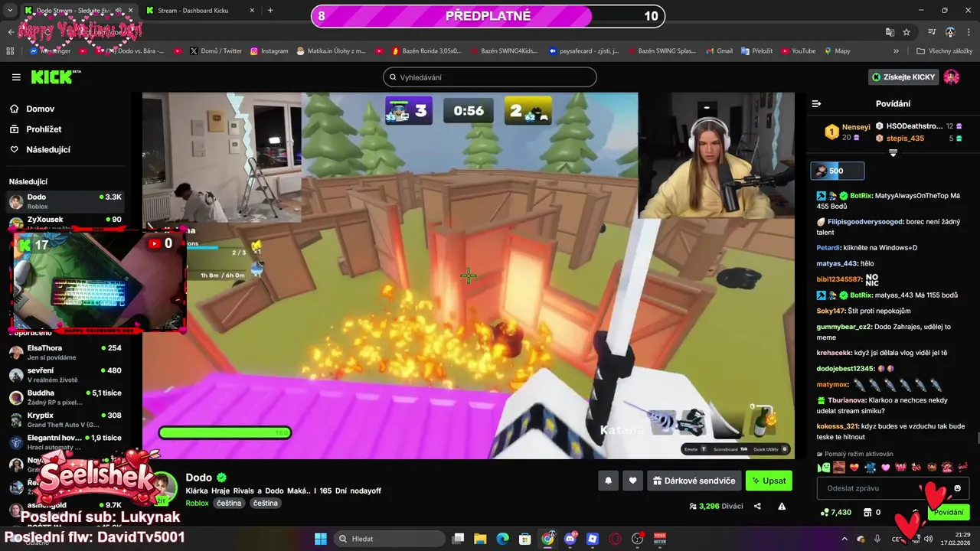This screenshot has width=980, height=551.
Task: Open a new browser tab
Action: click(270, 11)
